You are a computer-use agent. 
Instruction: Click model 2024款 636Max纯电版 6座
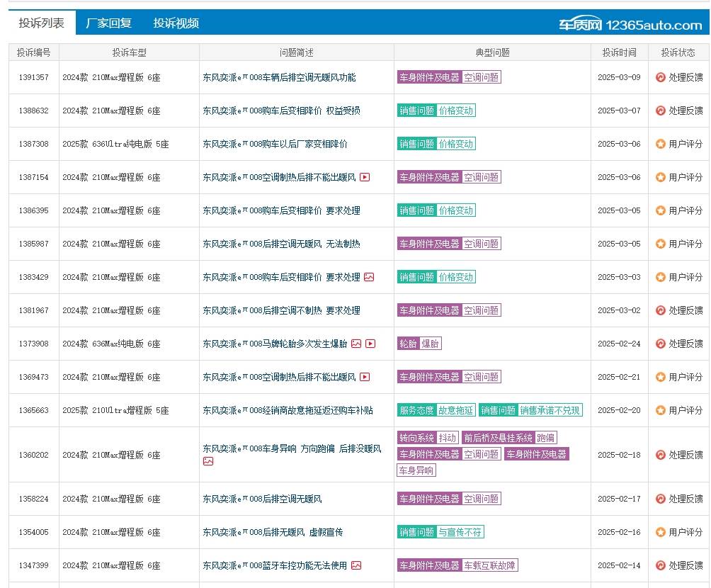112,344
